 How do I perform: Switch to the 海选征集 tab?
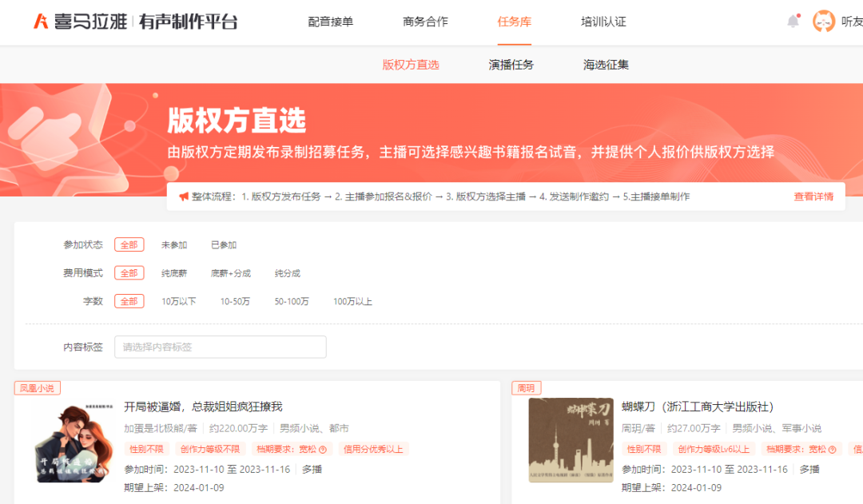pyautogui.click(x=606, y=65)
